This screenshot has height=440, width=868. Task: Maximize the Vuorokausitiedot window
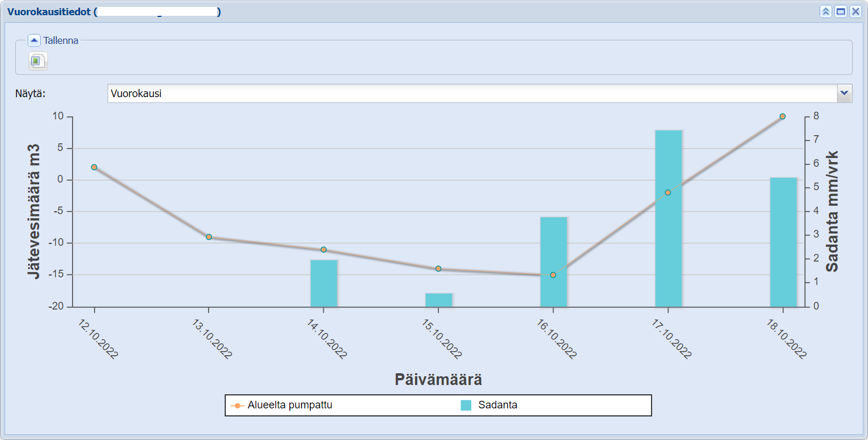(841, 11)
